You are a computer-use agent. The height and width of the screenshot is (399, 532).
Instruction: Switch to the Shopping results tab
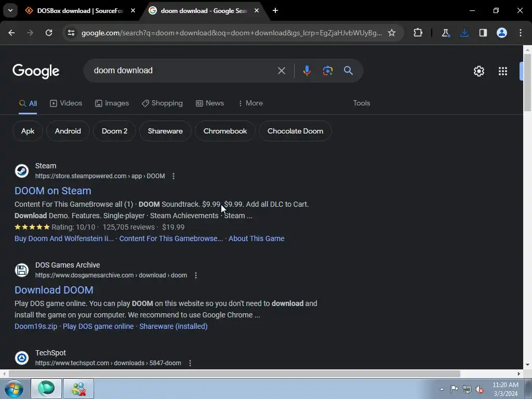pos(162,103)
